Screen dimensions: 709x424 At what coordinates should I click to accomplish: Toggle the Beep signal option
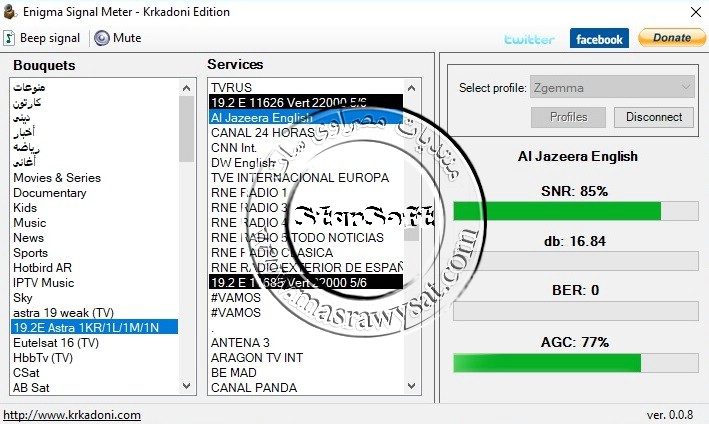[x=42, y=38]
